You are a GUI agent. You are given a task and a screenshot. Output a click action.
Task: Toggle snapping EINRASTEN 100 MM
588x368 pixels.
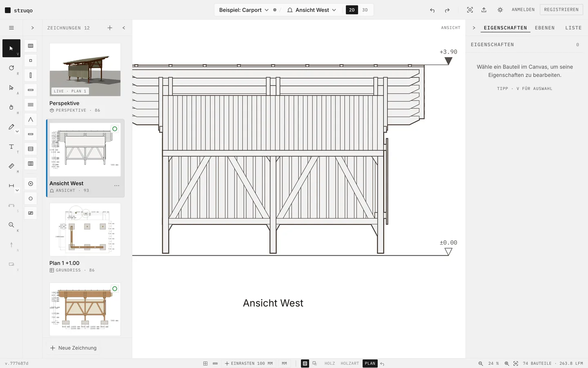click(249, 364)
